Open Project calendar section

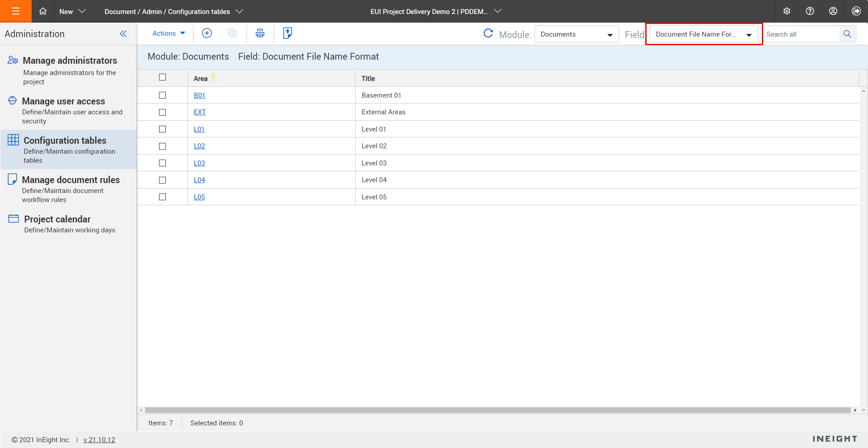tap(68, 224)
